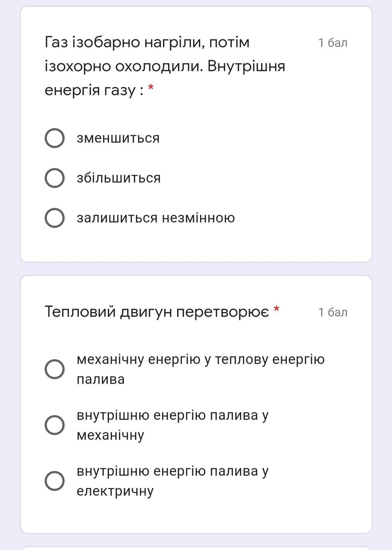
Task: Click the answer text ending with 'у електричну'
Action: 172,481
